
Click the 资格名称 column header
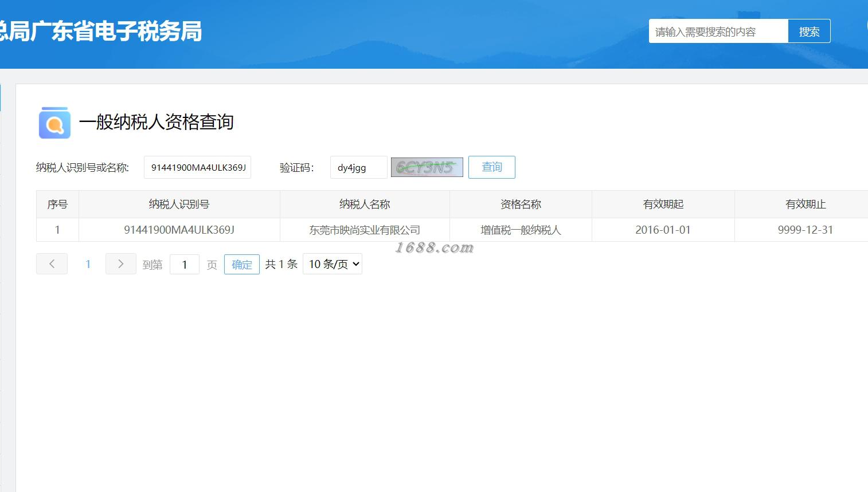pos(521,204)
